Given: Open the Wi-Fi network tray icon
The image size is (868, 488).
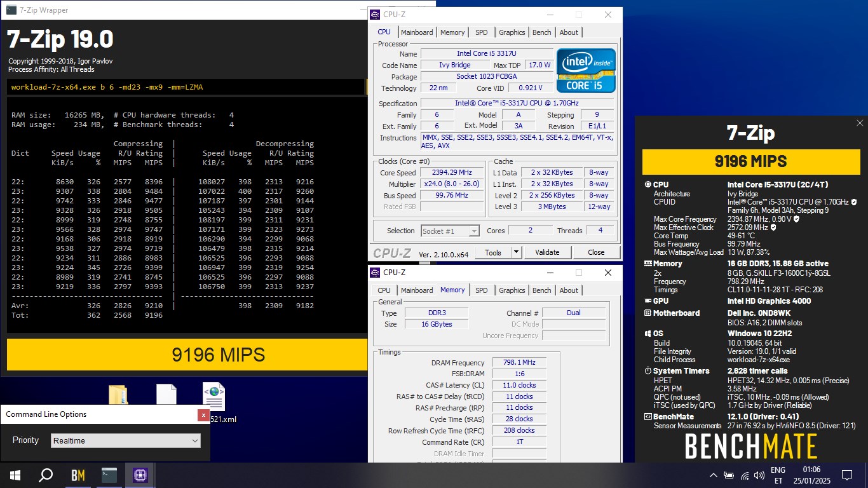Looking at the screenshot, I should [743, 475].
